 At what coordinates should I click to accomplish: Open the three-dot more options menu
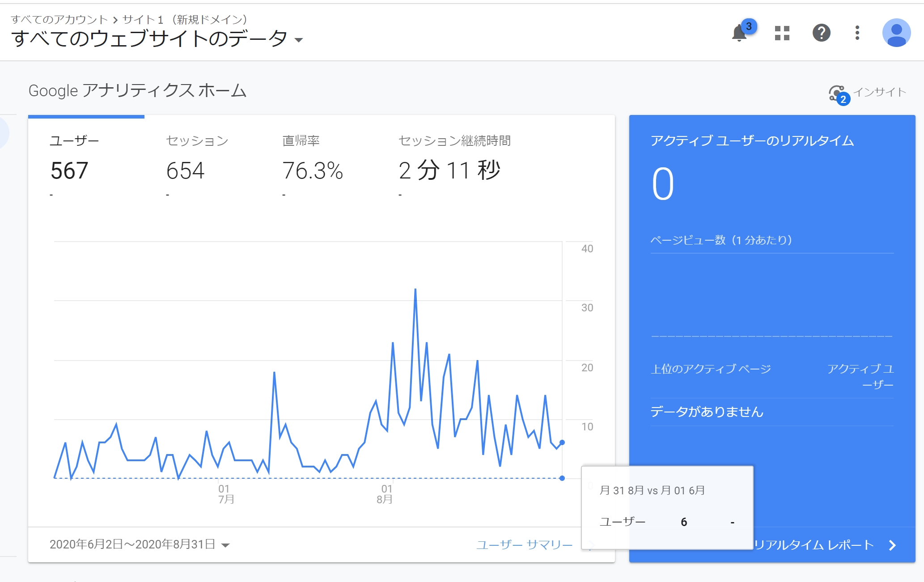857,33
